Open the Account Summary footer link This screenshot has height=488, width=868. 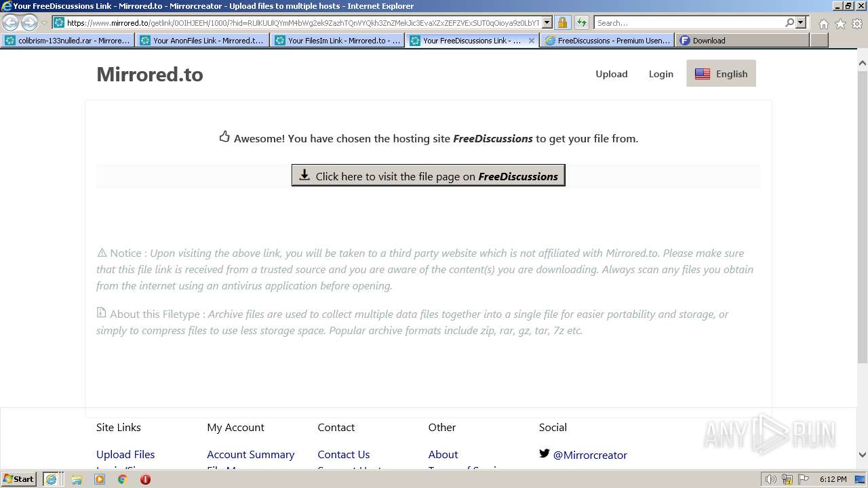click(250, 454)
